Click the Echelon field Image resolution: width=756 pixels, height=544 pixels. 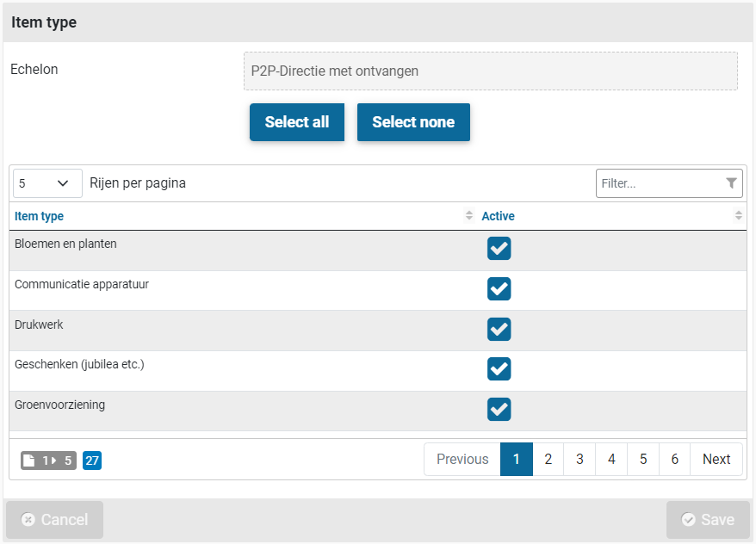point(490,71)
